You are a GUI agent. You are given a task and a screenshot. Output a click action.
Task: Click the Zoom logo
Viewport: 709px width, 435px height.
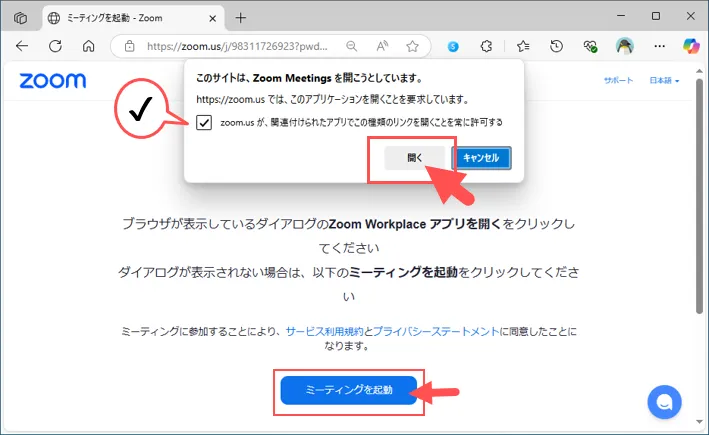click(x=52, y=81)
